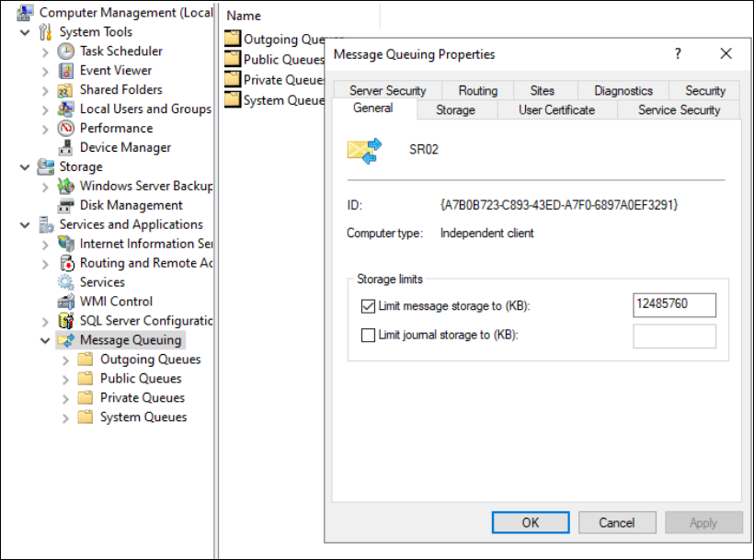Collapse the System Tools node
Viewport: 754px width, 560px height.
point(25,32)
